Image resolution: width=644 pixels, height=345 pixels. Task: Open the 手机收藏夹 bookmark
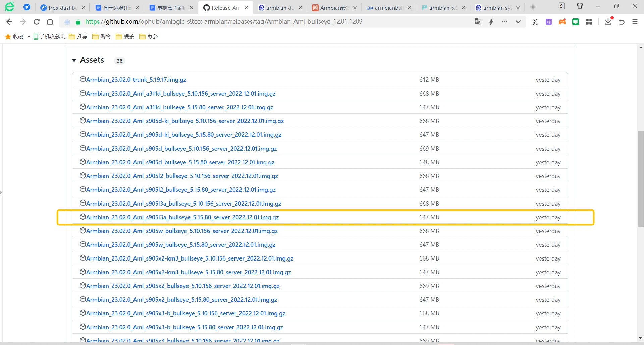pos(49,36)
